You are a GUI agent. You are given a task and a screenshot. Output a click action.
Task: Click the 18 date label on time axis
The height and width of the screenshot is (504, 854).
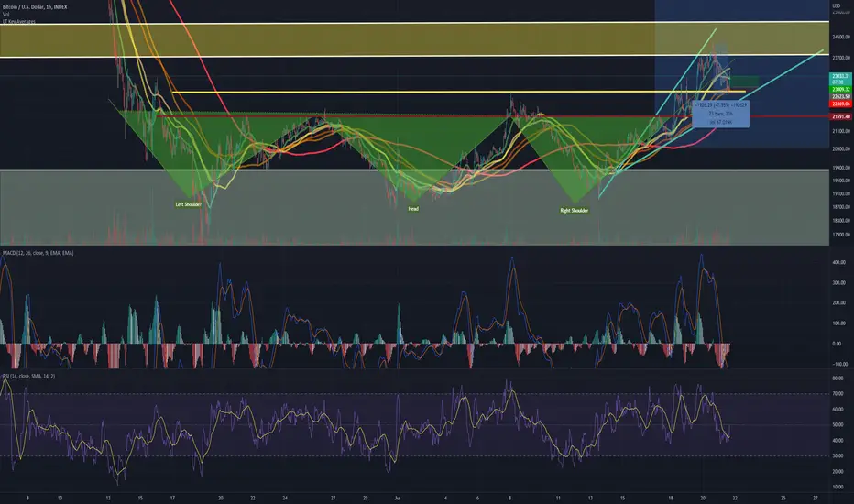click(x=671, y=498)
